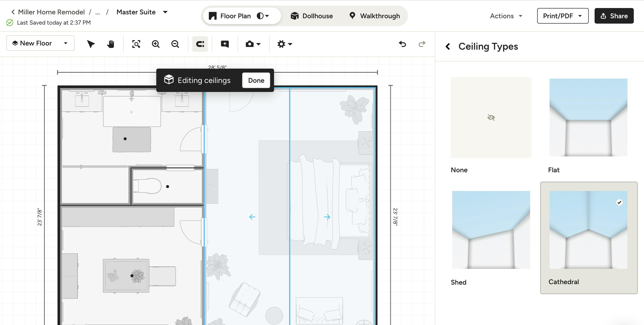Select the Shed ceiling type

pyautogui.click(x=491, y=238)
